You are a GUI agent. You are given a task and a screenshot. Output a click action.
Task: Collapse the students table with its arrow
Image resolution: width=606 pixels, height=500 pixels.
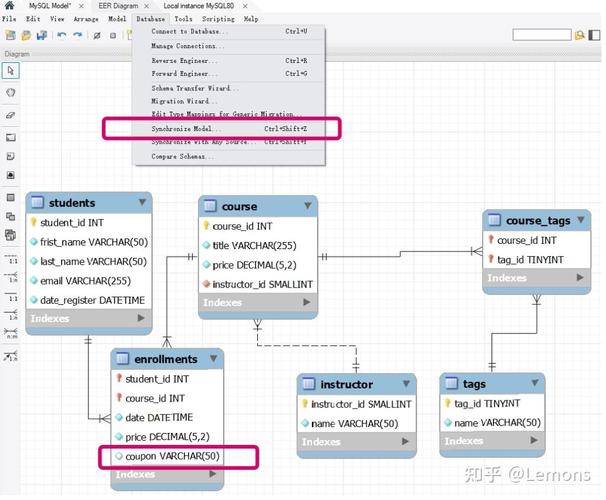[143, 202]
